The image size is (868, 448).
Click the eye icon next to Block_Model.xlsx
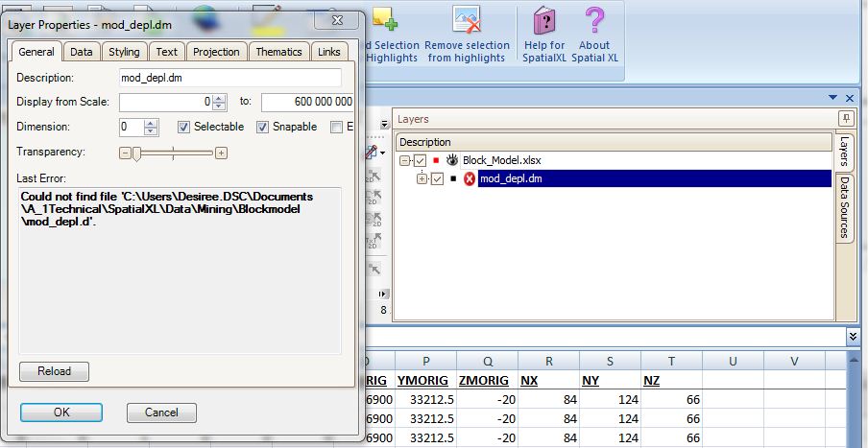click(452, 161)
